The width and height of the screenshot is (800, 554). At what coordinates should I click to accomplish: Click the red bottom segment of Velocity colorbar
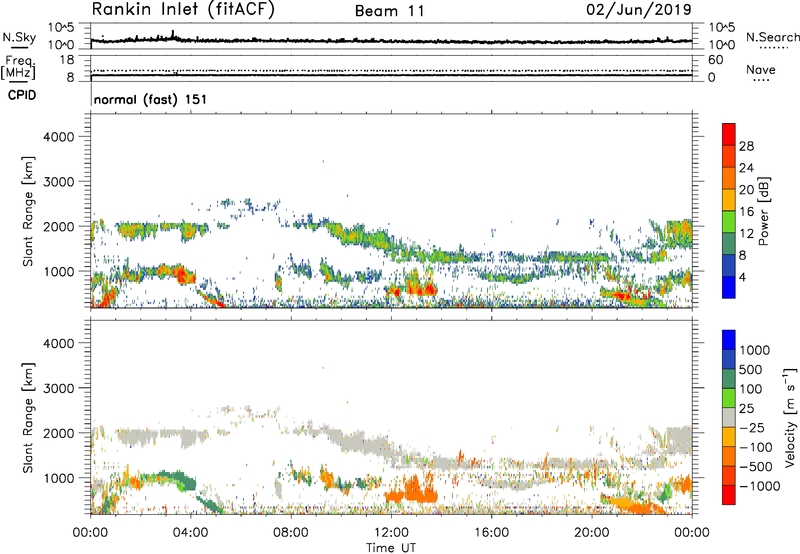[729, 495]
